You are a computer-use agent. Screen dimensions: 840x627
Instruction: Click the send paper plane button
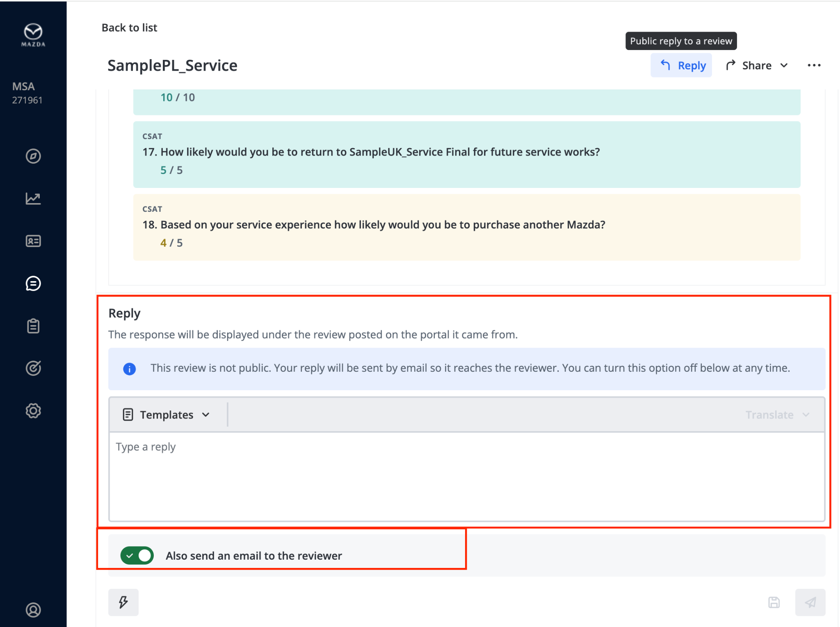pos(810,602)
